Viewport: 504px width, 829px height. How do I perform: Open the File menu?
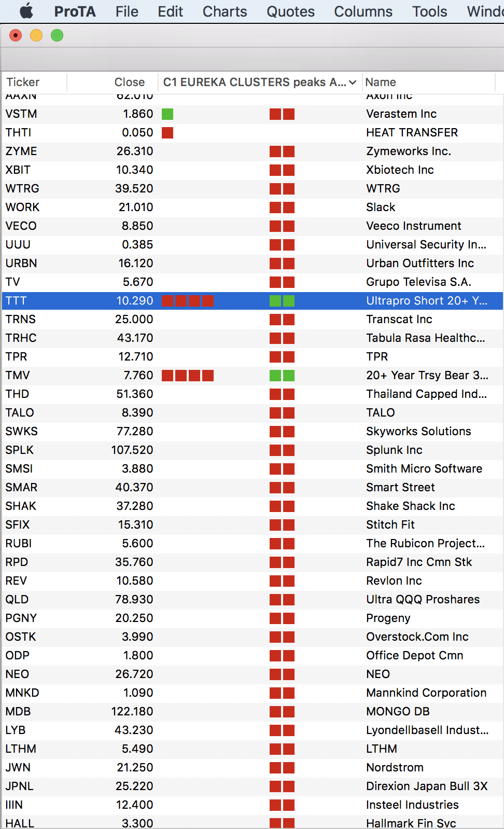click(127, 11)
